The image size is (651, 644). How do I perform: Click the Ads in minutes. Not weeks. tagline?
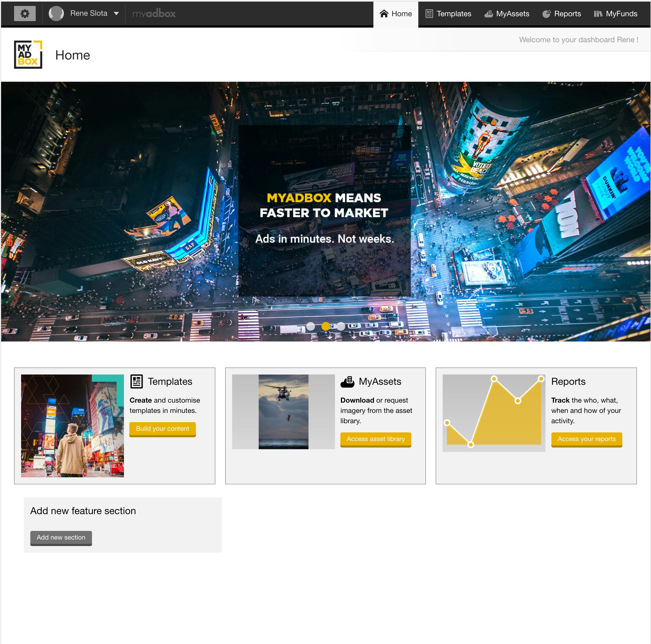coord(324,239)
